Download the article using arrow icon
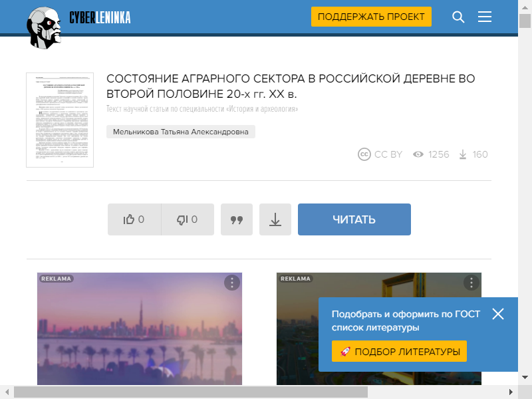 (x=275, y=219)
